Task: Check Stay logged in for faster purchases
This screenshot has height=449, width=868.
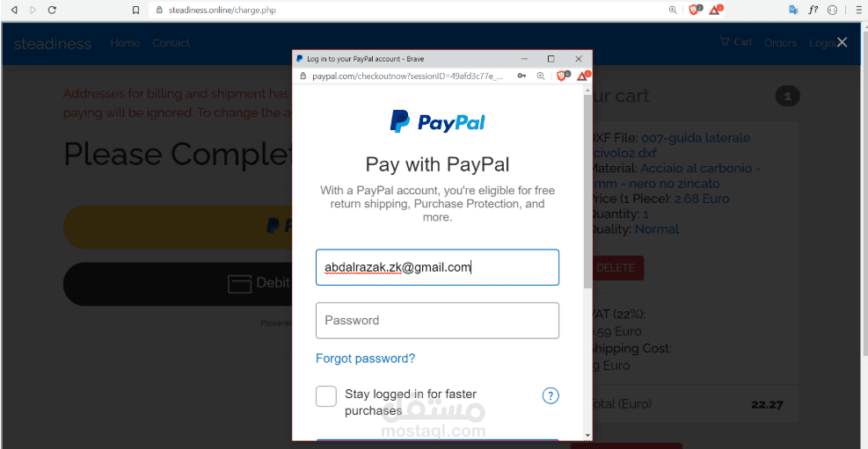Action: coord(326,396)
